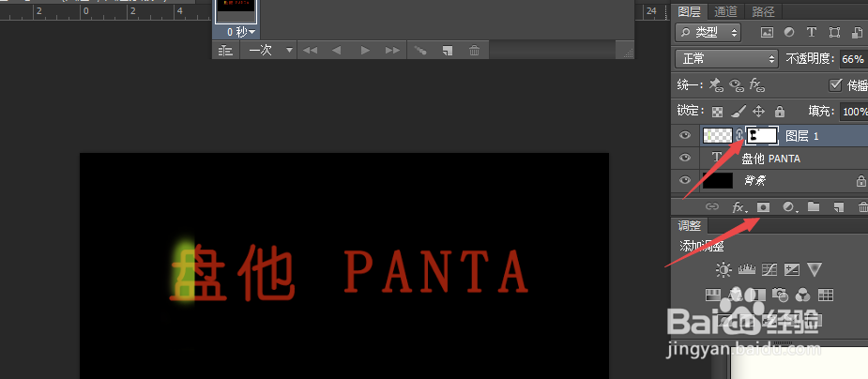Add Photo Filter camera icon
Screen dimensions: 868x379
pos(781,295)
